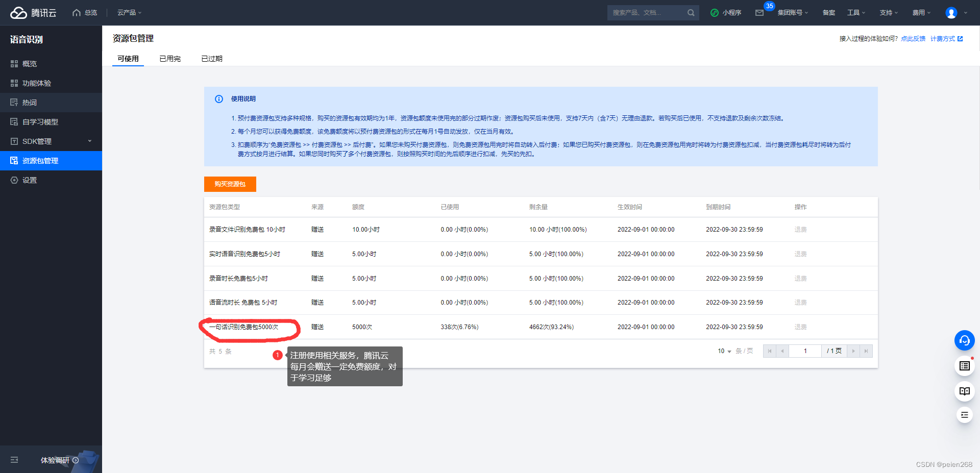This screenshot has height=473, width=980.
Task: Click the floating collapse menu icon
Action: click(x=965, y=415)
